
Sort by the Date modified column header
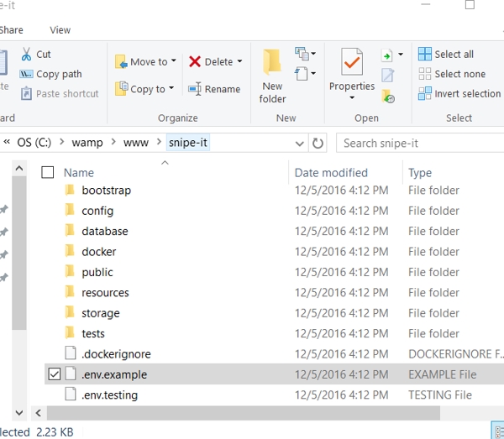pos(331,173)
